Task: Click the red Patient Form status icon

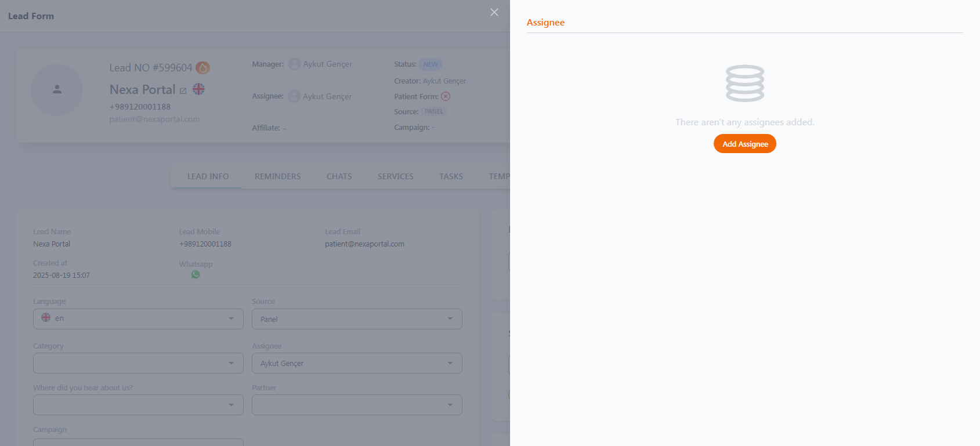Action: [x=446, y=96]
